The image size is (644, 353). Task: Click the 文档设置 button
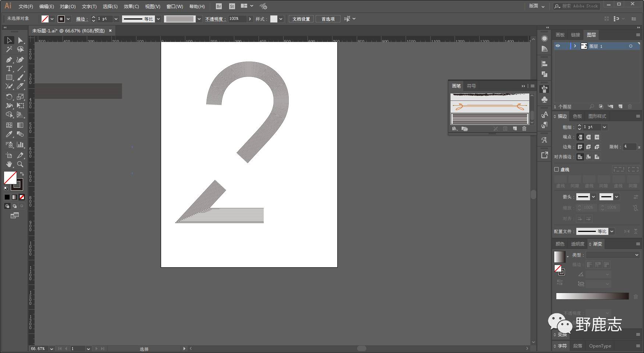click(x=301, y=19)
